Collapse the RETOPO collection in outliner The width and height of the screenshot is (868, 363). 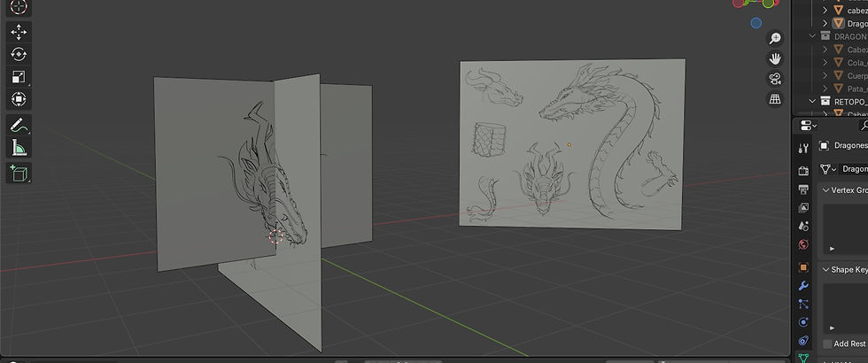pos(812,101)
